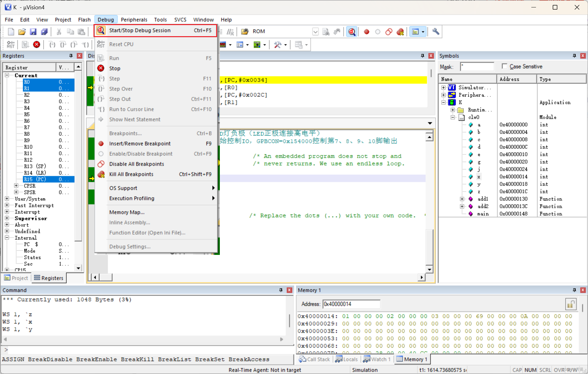
Task: Click the System Viewer green board icon
Action: tap(257, 45)
